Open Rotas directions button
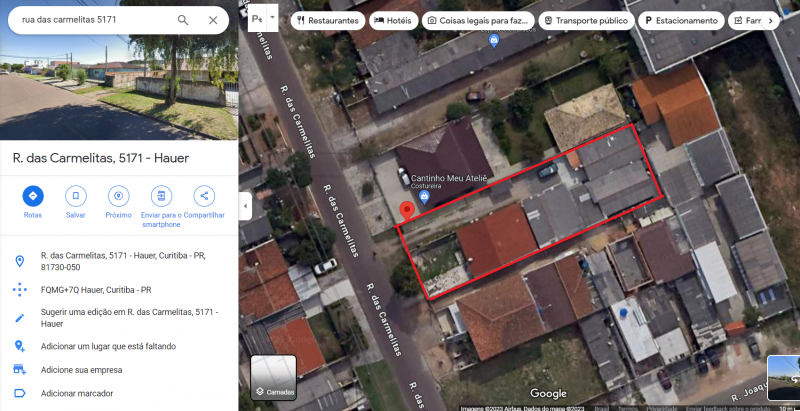Viewport: 800px width, 411px height. coord(33,196)
